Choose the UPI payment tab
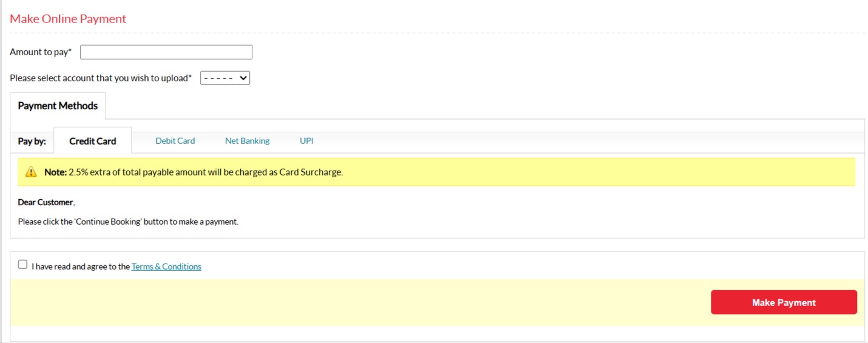This screenshot has width=868, height=343. tap(306, 141)
